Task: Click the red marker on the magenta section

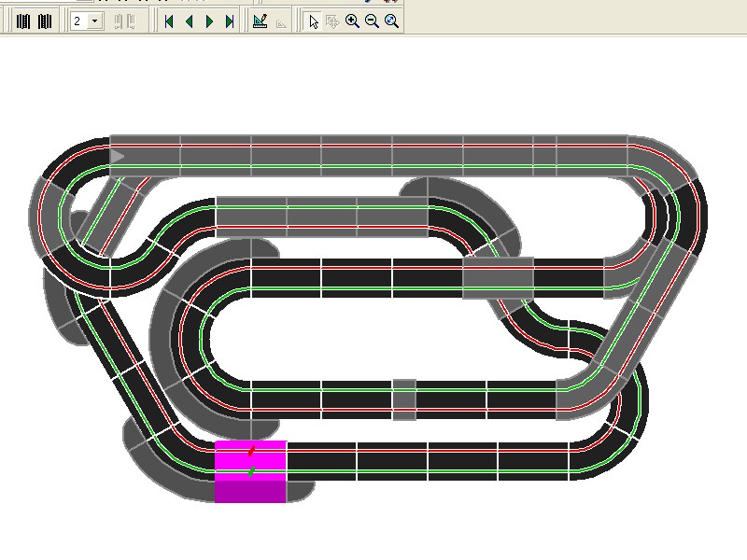Action: [x=251, y=452]
